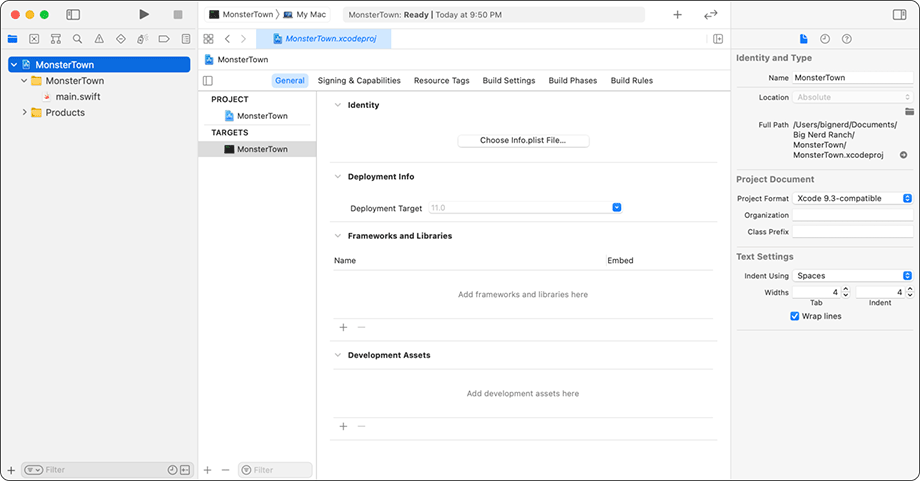Click the code review arrows icon
Screen dimensions: 920x481
pyautogui.click(x=711, y=15)
